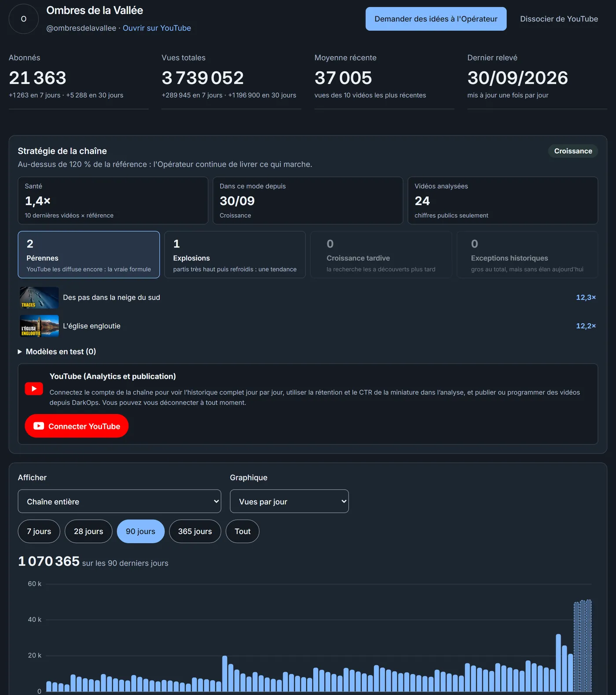The image size is (616, 695).
Task: Choose the 'Tout' range
Action: [x=242, y=531]
